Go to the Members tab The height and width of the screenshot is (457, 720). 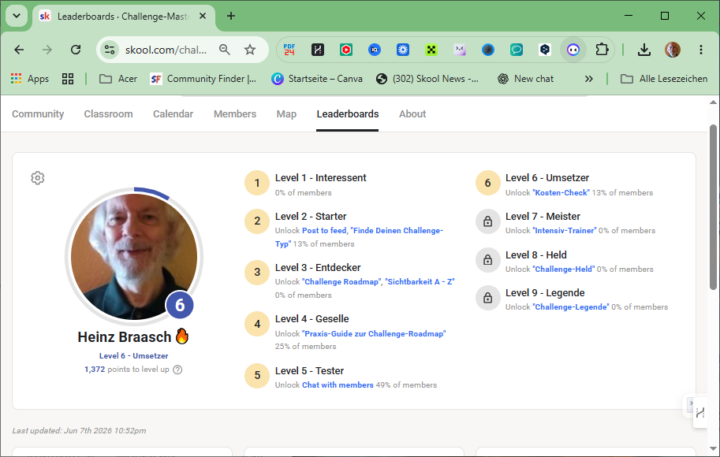235,114
